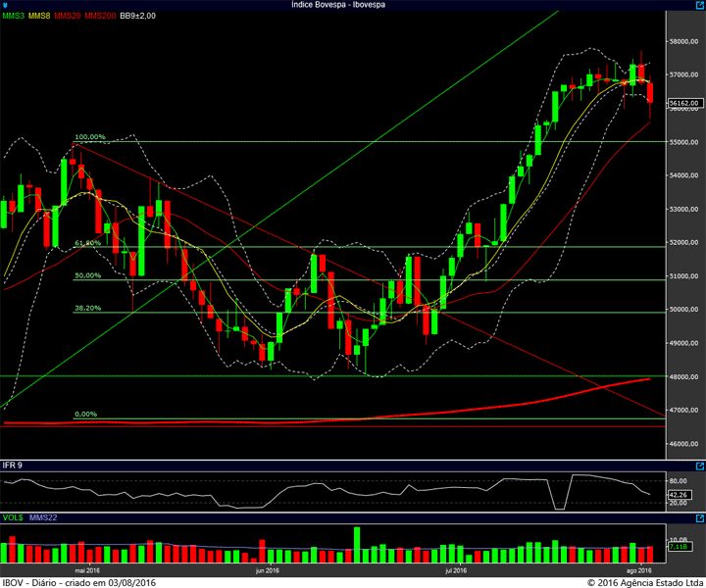Click the 61,80% Fibonacci level label
706x588 pixels.
point(88,243)
